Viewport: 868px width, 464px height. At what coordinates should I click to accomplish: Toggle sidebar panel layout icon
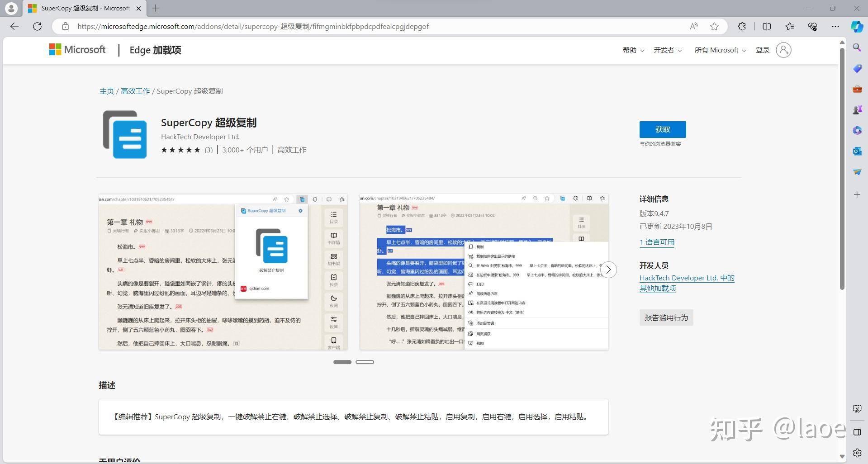tap(857, 432)
